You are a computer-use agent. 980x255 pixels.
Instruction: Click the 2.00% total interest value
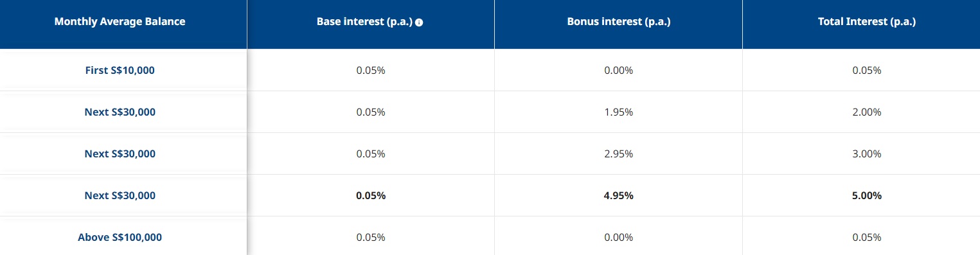pyautogui.click(x=867, y=112)
